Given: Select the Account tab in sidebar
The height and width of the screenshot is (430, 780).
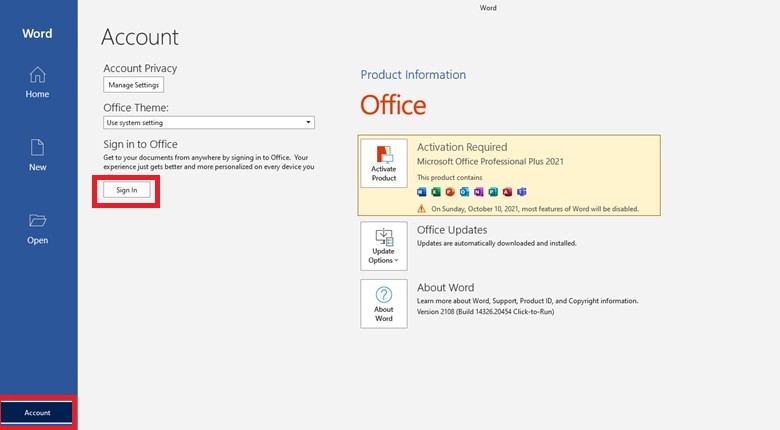Looking at the screenshot, I should tap(37, 413).
